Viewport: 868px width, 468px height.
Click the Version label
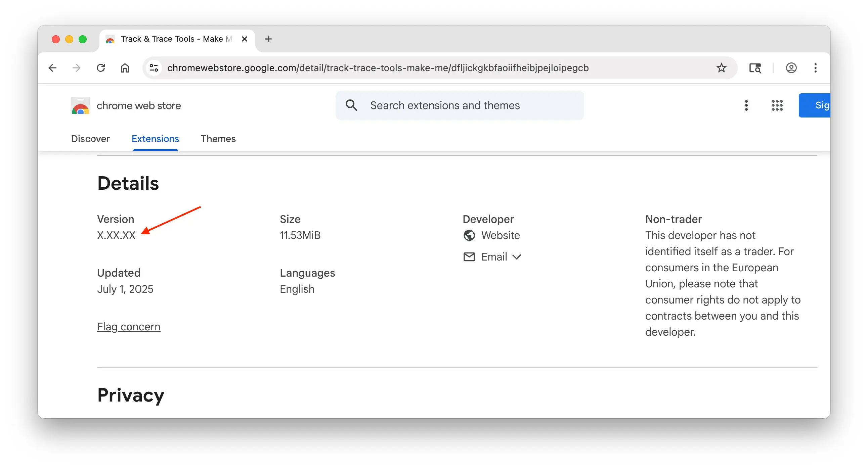[x=116, y=219]
